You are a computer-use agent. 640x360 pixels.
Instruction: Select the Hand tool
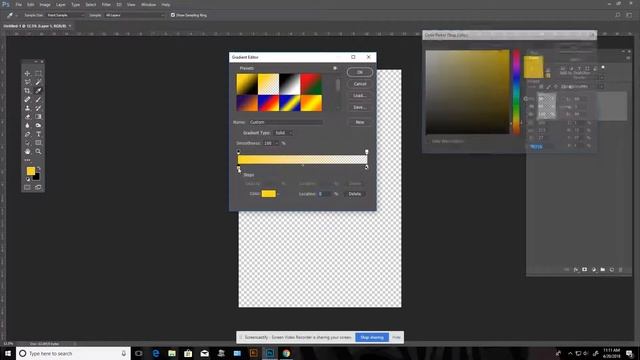coord(27,151)
